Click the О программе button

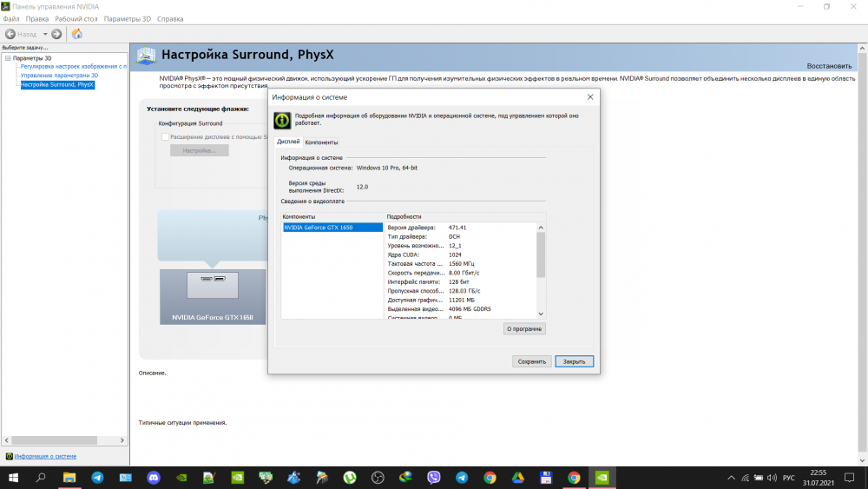tap(524, 329)
